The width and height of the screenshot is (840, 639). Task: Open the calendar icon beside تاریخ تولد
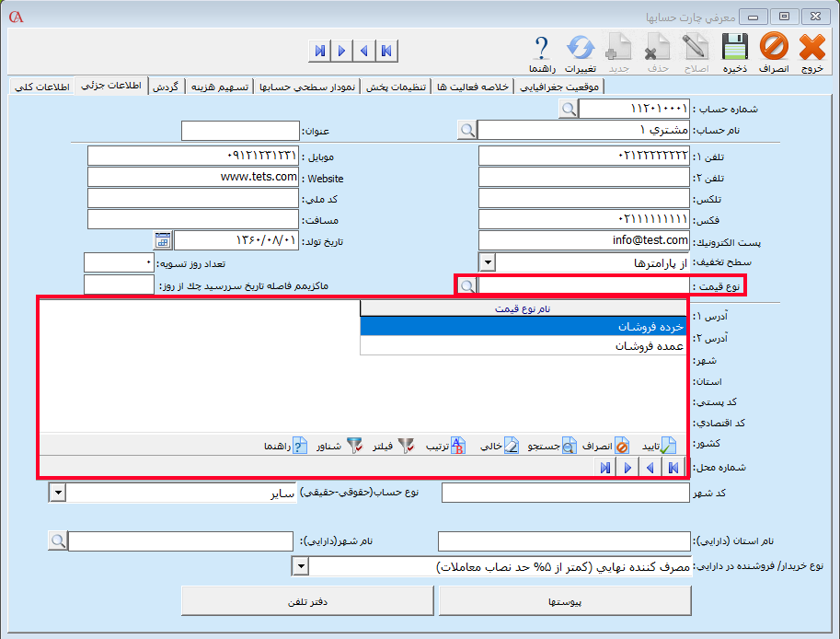pos(162,239)
